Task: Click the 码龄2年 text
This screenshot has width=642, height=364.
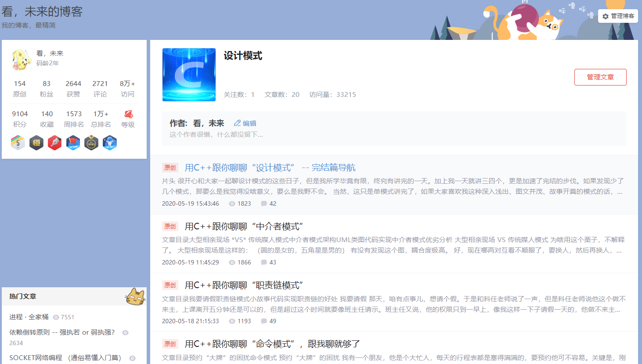Action: pos(47,63)
